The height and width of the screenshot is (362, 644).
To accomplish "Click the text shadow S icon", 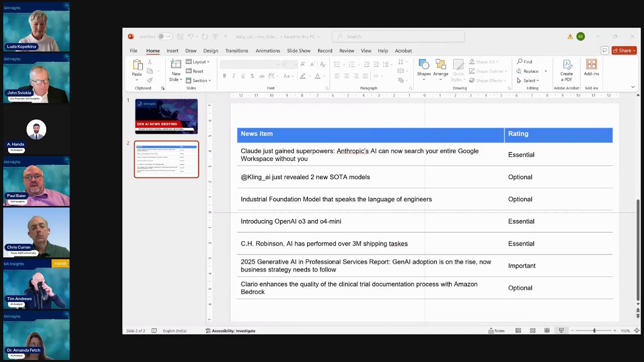I will (x=252, y=76).
